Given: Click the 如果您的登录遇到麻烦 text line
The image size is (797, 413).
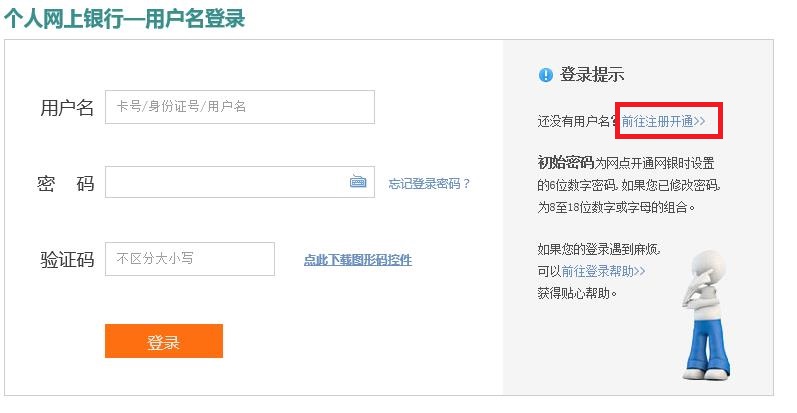Looking at the screenshot, I should pos(599,249).
